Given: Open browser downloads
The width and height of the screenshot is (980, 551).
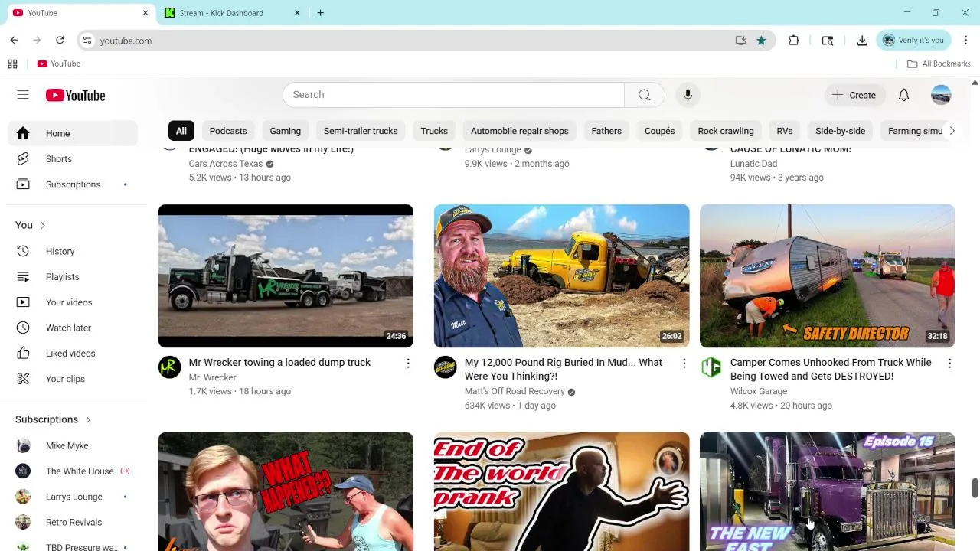Looking at the screenshot, I should (862, 40).
